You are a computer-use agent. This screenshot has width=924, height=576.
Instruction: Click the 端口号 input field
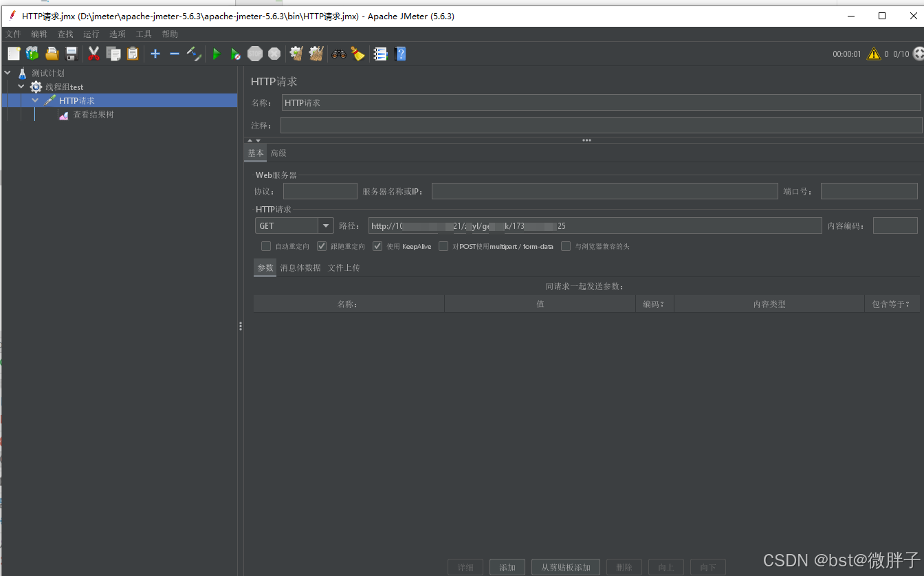click(869, 191)
